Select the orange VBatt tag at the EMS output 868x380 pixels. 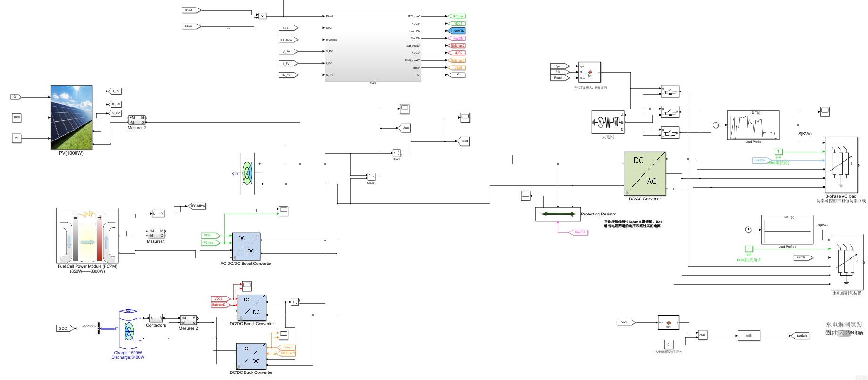457,68
